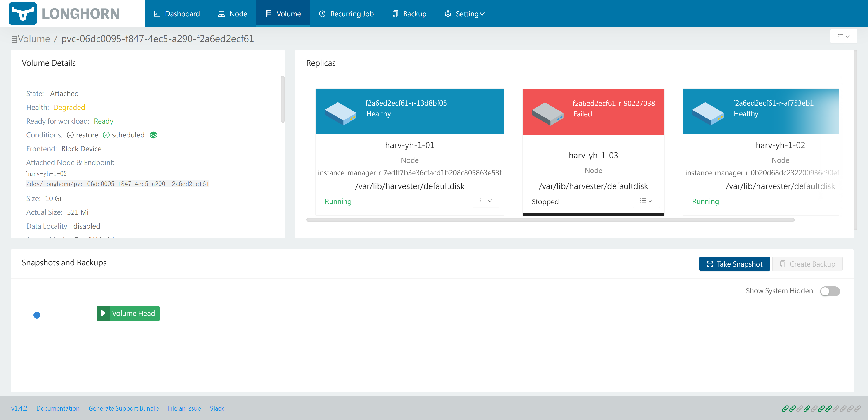Image resolution: width=868 pixels, height=420 pixels.
Task: Open the Generate Support Bundle link
Action: (x=124, y=408)
